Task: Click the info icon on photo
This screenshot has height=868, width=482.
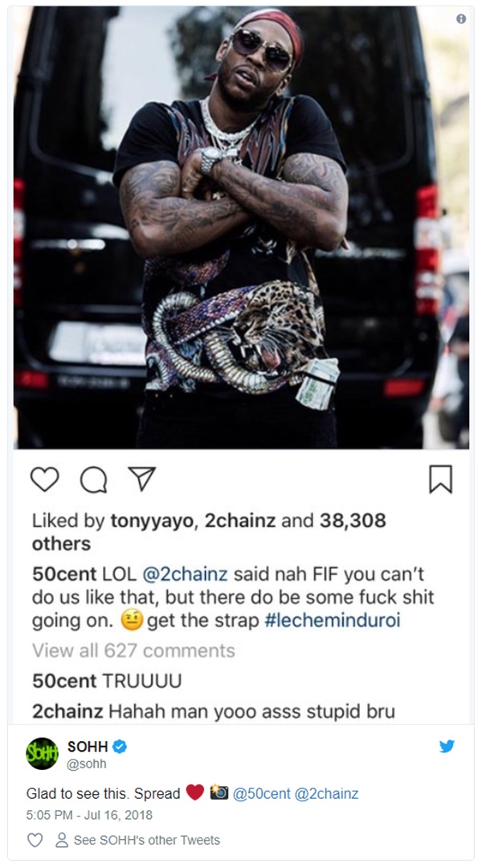Action: point(461,18)
